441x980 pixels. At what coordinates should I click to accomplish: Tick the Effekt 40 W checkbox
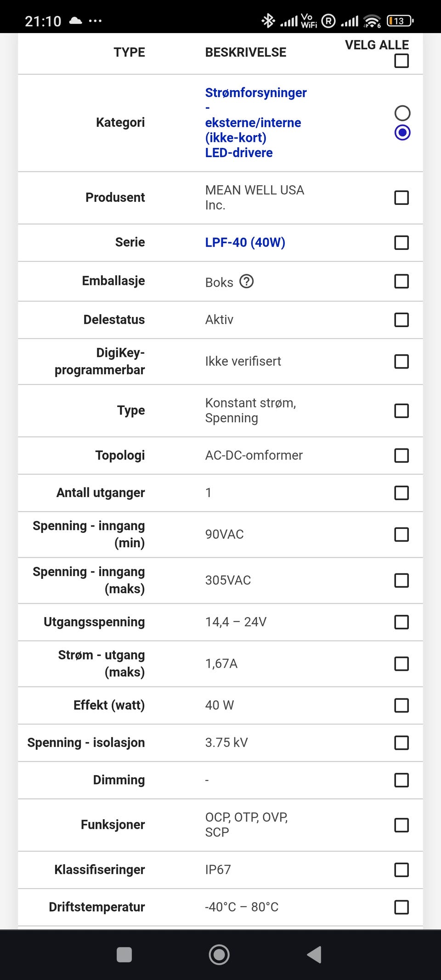[401, 705]
